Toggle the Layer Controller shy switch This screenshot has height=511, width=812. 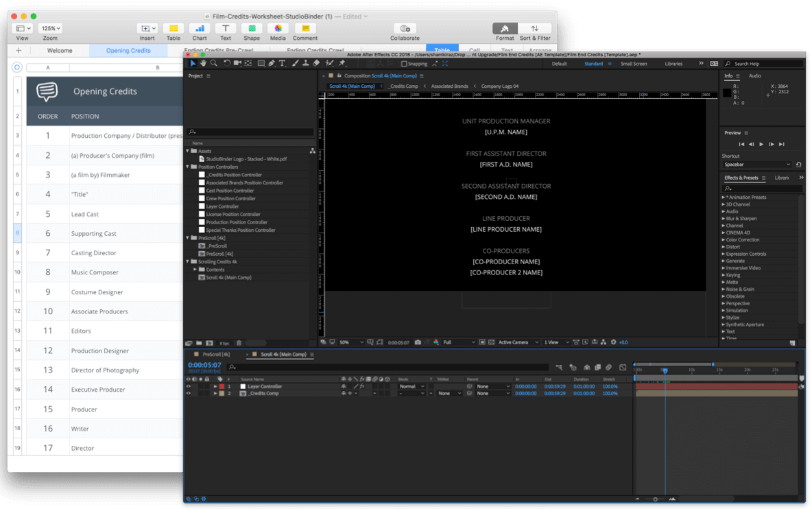pos(344,386)
